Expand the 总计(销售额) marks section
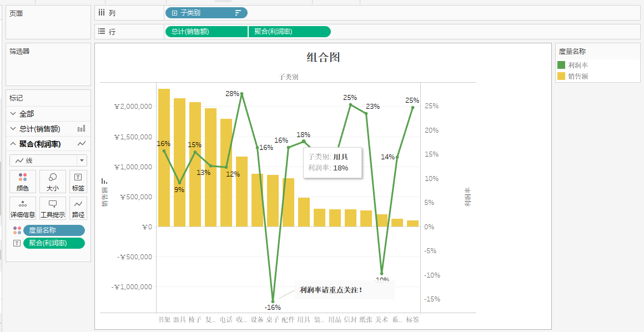This screenshot has width=644, height=332. coord(13,129)
